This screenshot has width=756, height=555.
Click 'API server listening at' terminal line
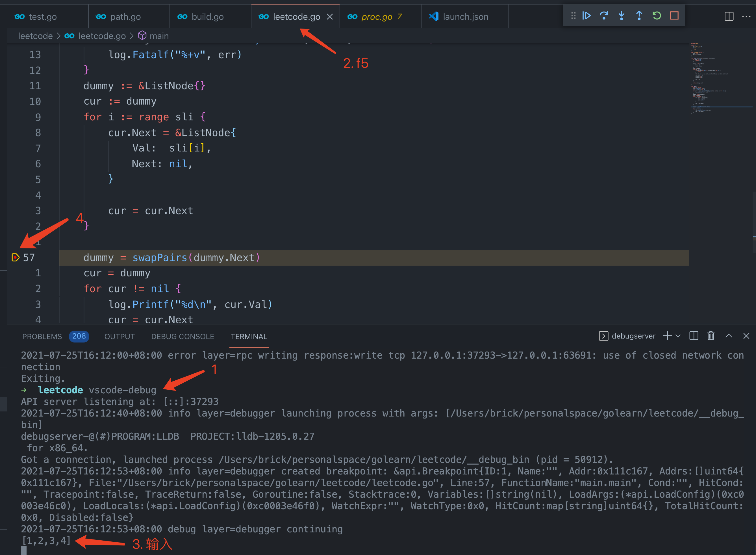point(120,402)
